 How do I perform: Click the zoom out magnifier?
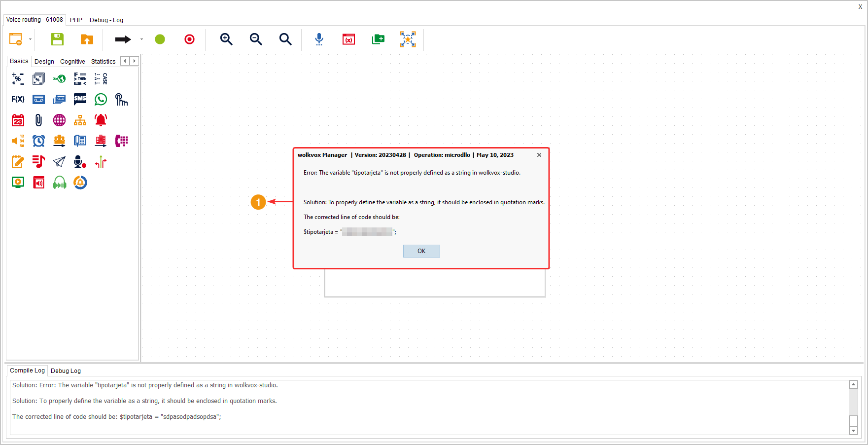click(256, 39)
